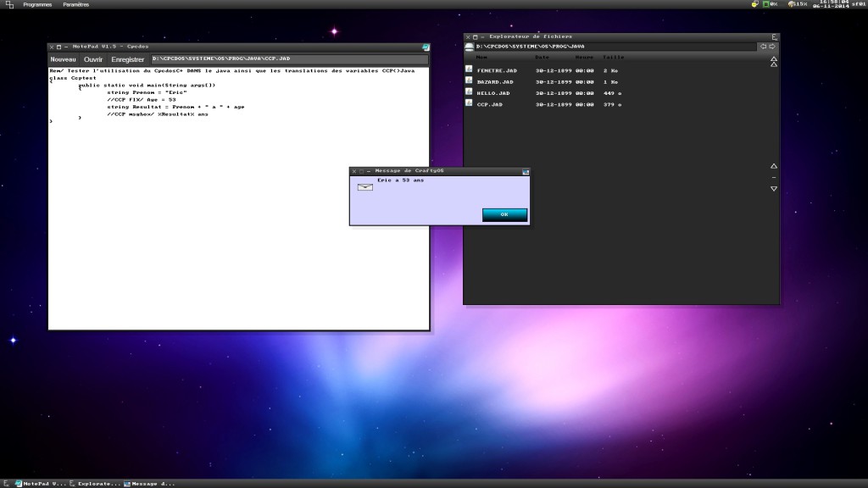Click Nouveau in the NotePad toolbar

tap(63, 59)
